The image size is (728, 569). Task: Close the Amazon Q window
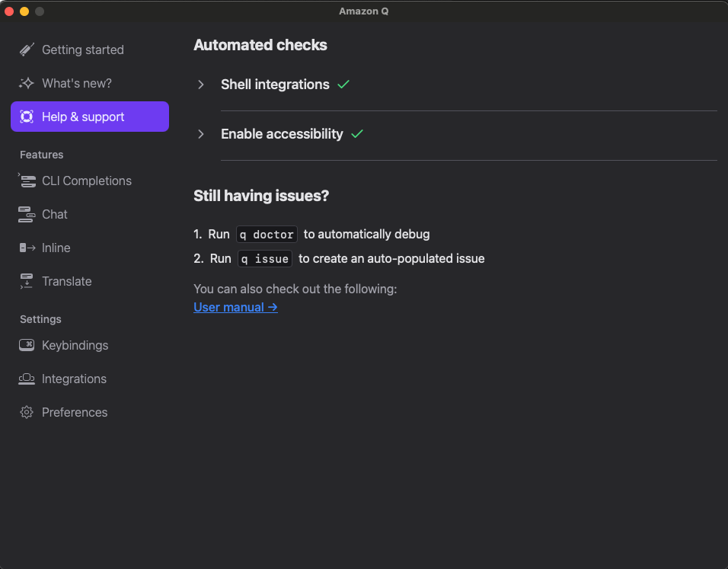(9, 11)
